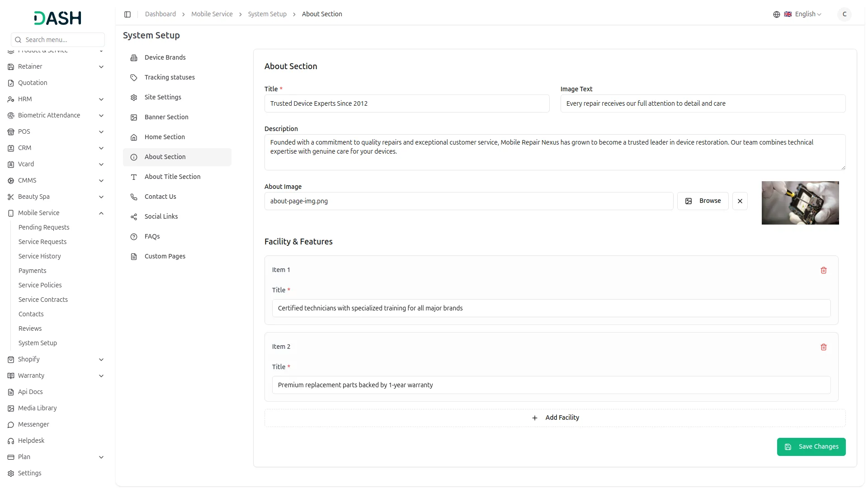Click the trash icon on Item 2
Viewport: 868px width, 488px height.
[824, 347]
